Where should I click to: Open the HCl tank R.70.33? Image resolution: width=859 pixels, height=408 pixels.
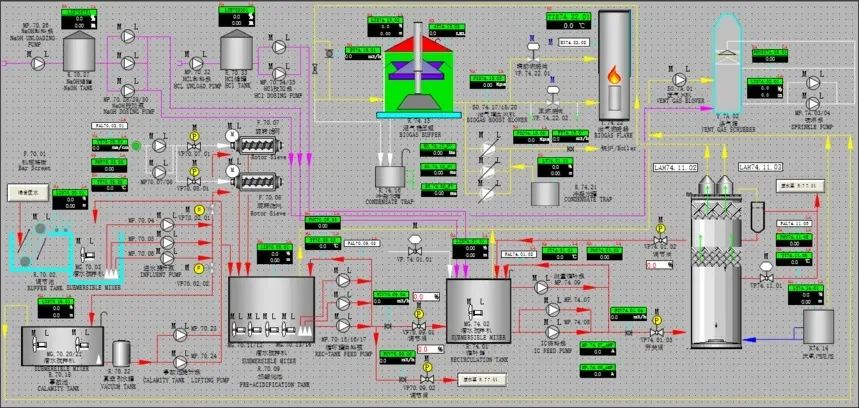[237, 49]
